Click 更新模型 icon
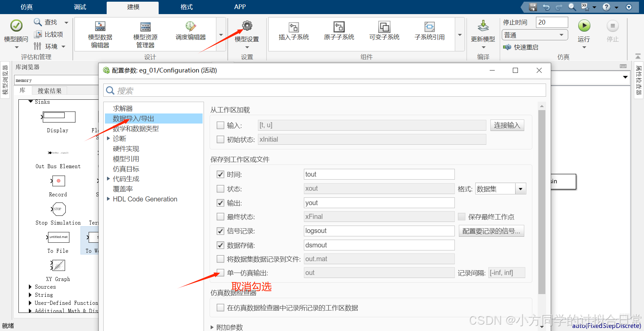 pyautogui.click(x=483, y=32)
